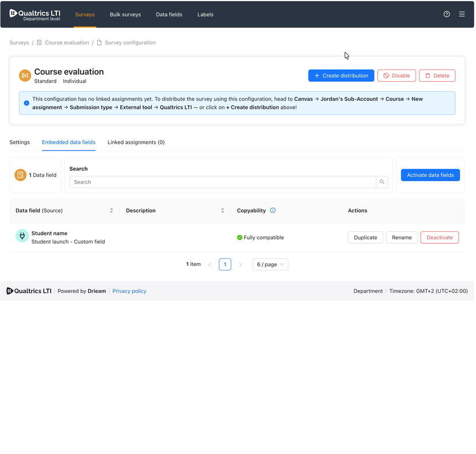Click the orange Course evaluation survey icon
Image resolution: width=476 pixels, height=454 pixels.
(25, 75)
